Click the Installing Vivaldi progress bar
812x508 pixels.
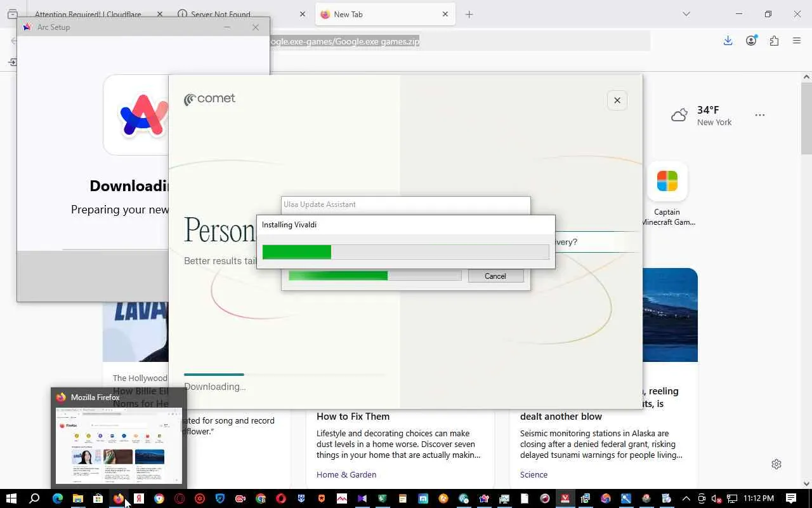[x=406, y=252]
